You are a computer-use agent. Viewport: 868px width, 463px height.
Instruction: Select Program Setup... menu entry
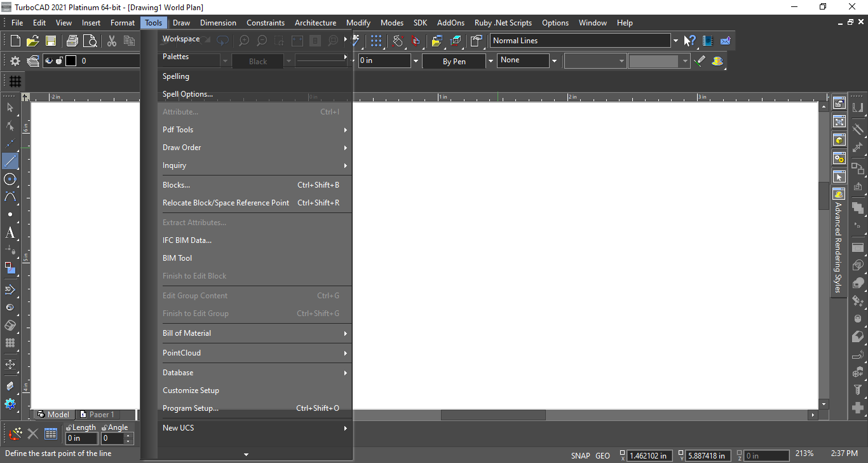pyautogui.click(x=254, y=408)
